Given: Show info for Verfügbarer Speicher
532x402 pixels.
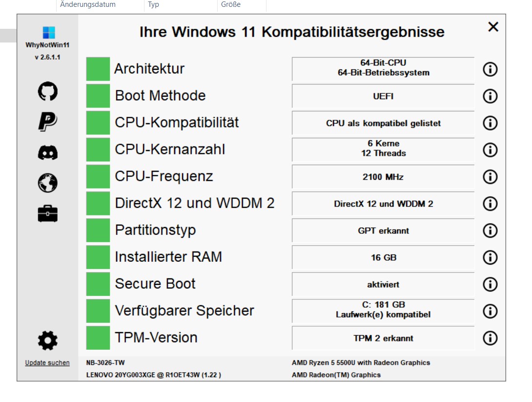Looking at the screenshot, I should coord(490,311).
